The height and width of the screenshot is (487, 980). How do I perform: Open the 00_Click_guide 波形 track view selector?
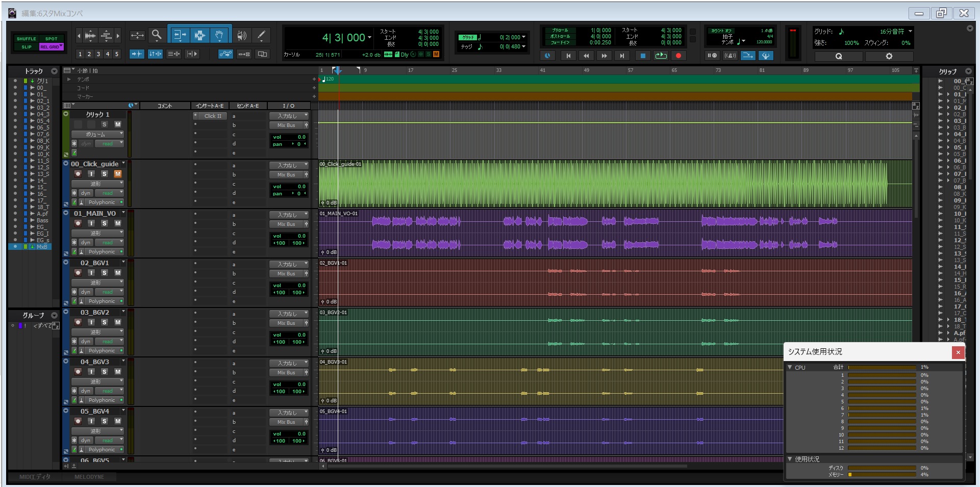point(97,184)
